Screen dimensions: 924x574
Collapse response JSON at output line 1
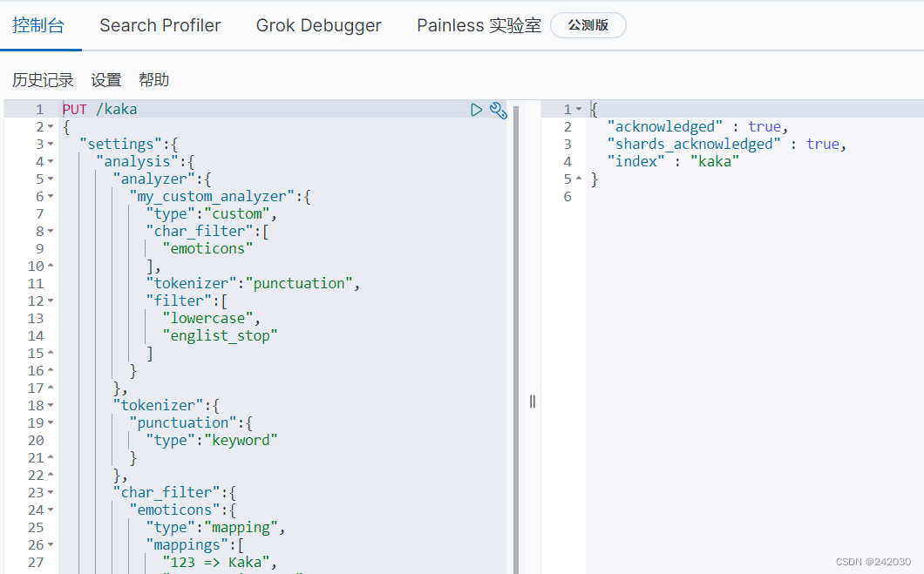pos(579,110)
